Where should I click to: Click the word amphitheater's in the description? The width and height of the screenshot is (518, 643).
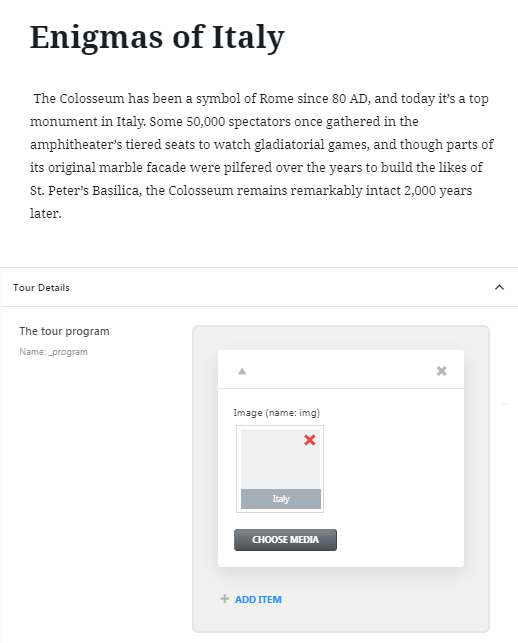pyautogui.click(x=76, y=145)
